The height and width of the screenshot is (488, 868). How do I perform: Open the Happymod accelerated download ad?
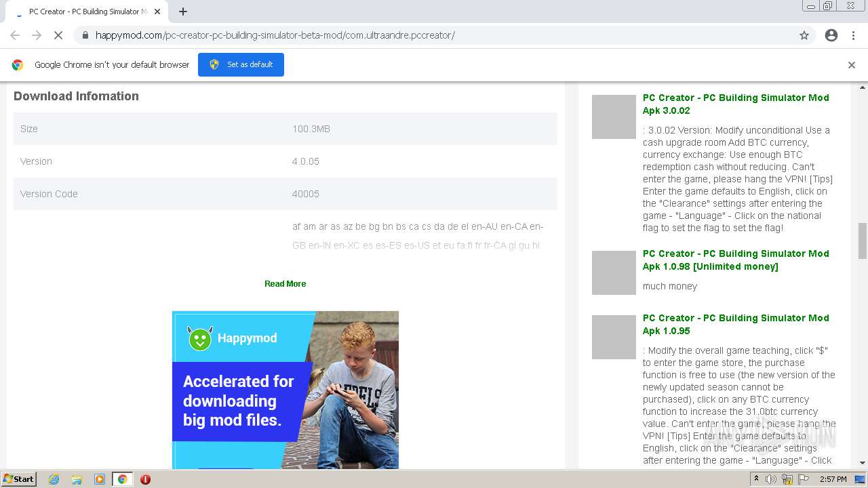tap(285, 390)
